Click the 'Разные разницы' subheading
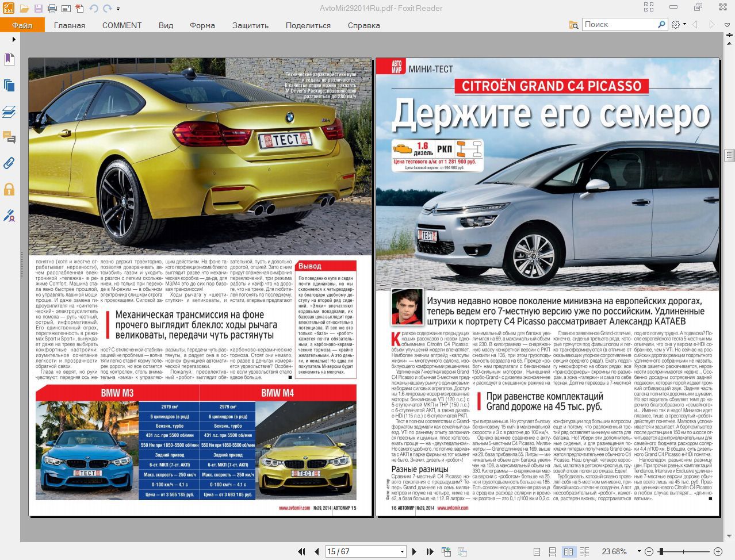This screenshot has height=560, width=735. 420,469
